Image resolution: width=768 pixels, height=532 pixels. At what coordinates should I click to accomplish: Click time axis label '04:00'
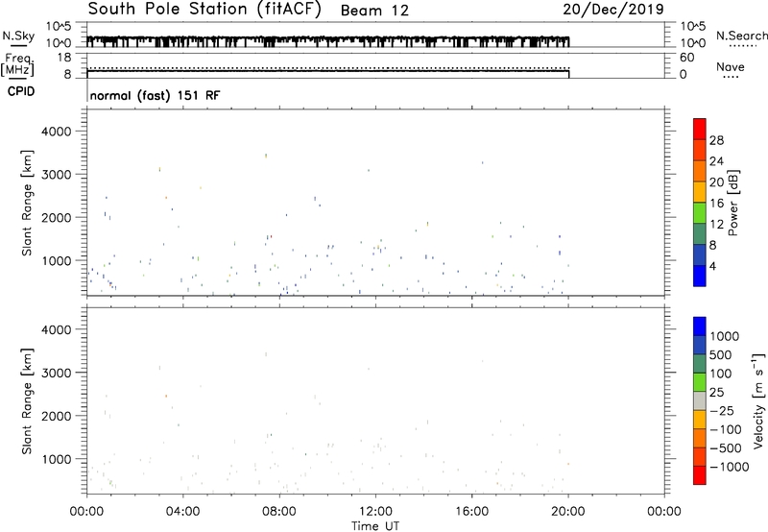pyautogui.click(x=183, y=512)
